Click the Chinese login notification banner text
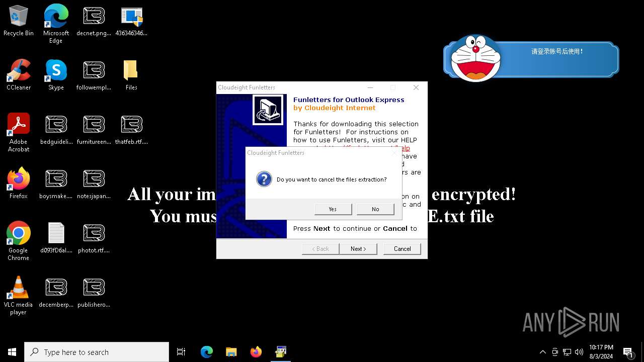The image size is (644, 362). pyautogui.click(x=557, y=51)
